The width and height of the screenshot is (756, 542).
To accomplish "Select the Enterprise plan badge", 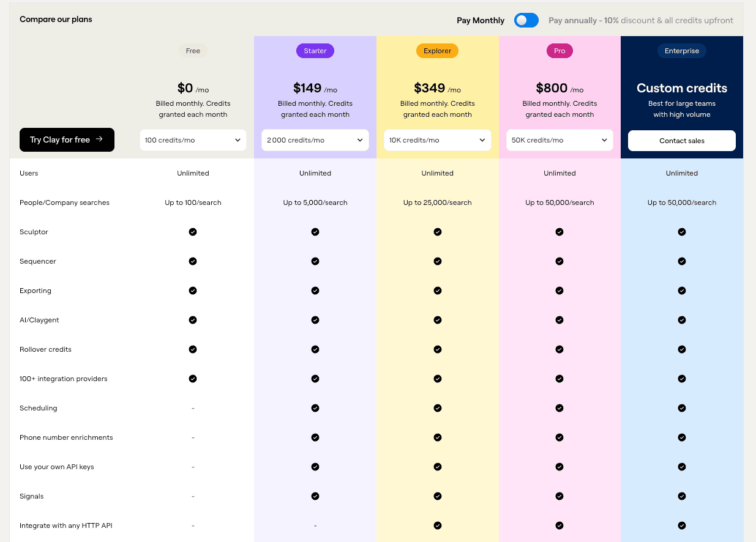I will (682, 51).
